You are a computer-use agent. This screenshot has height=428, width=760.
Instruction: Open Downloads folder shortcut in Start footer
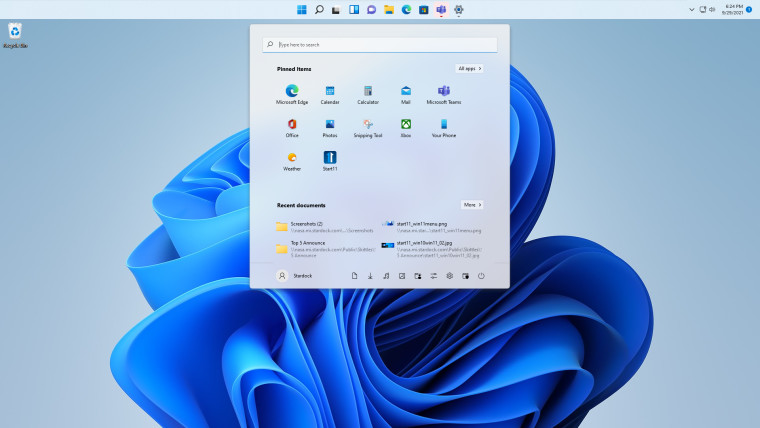pos(370,276)
